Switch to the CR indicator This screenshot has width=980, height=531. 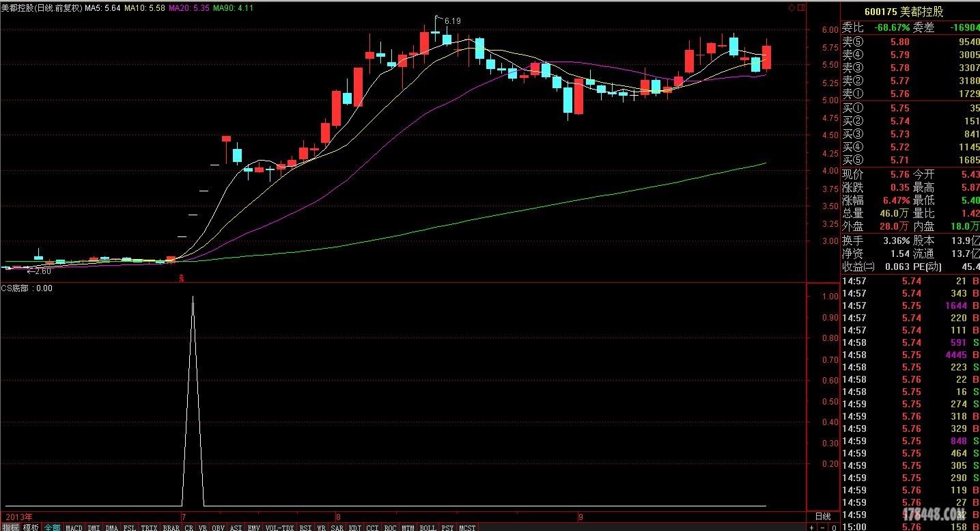pyautogui.click(x=188, y=528)
